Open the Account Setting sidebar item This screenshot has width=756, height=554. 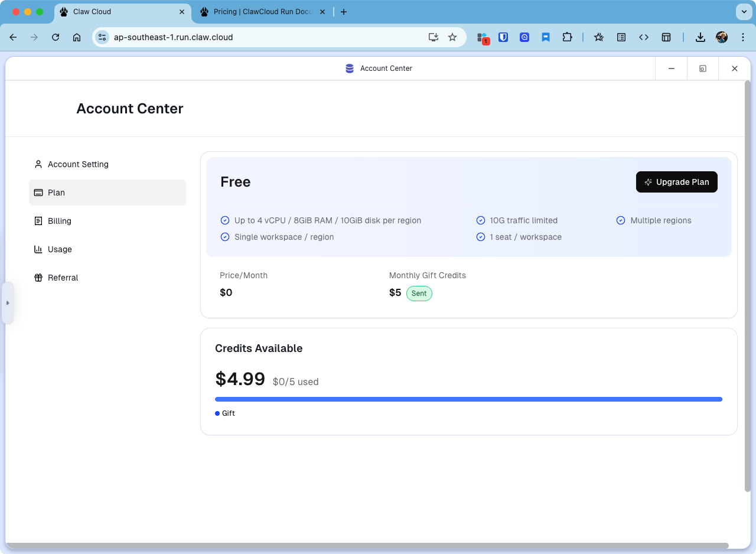tap(78, 164)
